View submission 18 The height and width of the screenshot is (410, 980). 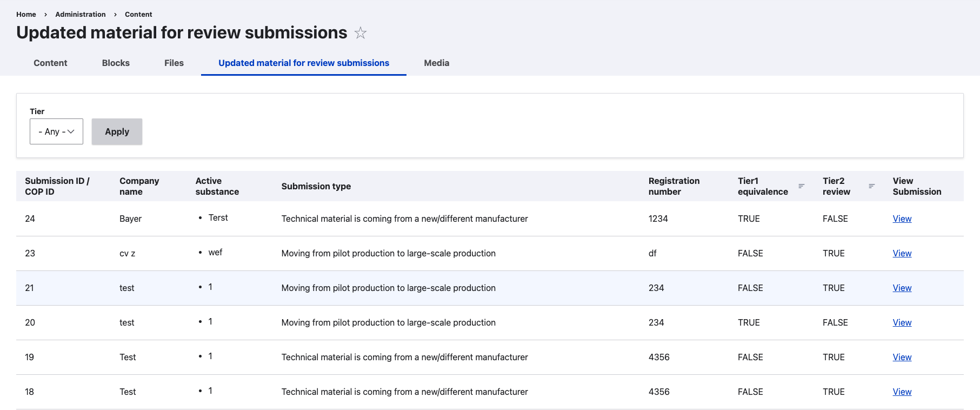click(x=902, y=392)
